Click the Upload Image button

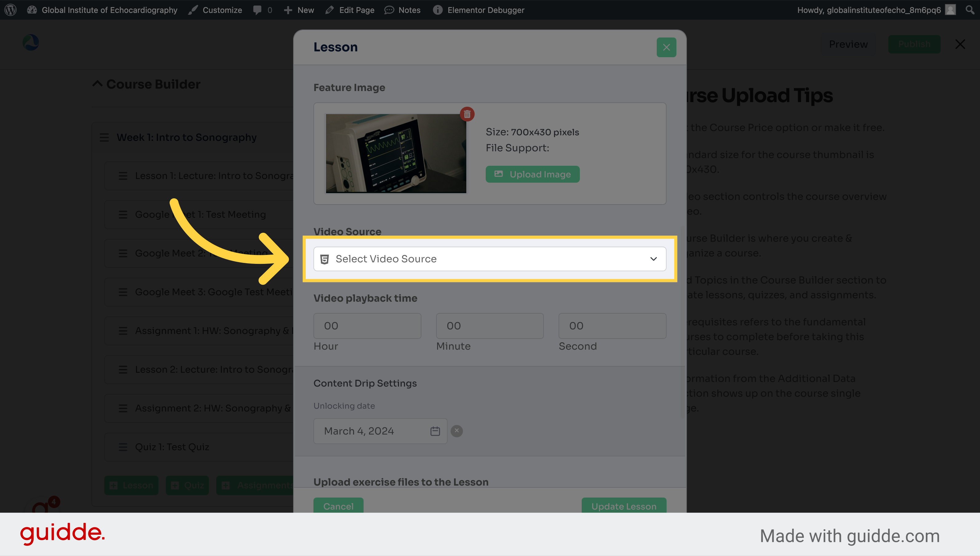[x=532, y=174]
